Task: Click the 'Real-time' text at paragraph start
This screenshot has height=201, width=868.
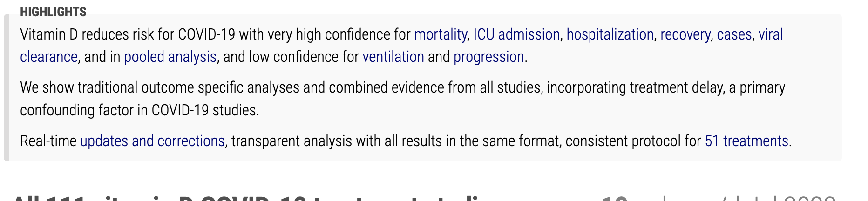Action: (48, 141)
